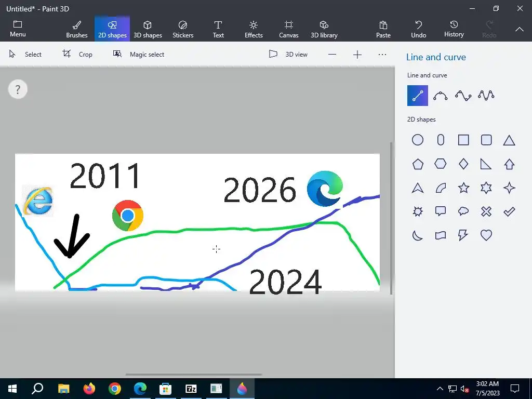Open the 3D library

point(324,29)
